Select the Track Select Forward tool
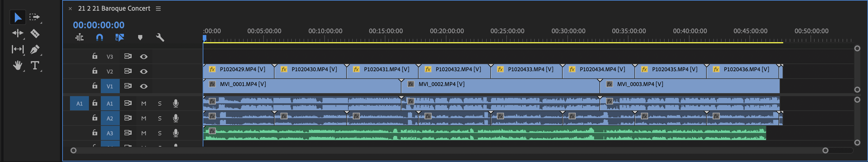This screenshot has width=868, height=162. (34, 17)
